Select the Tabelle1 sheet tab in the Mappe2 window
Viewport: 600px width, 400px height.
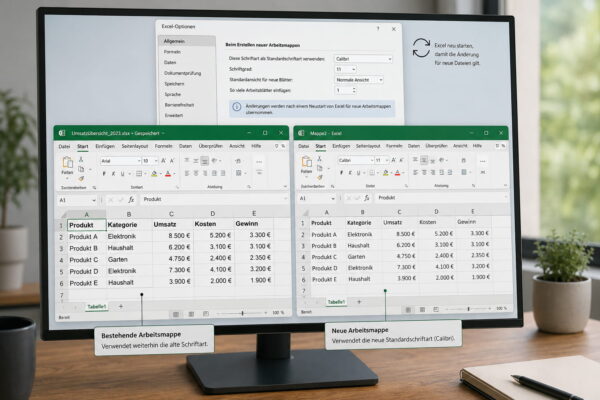point(336,302)
